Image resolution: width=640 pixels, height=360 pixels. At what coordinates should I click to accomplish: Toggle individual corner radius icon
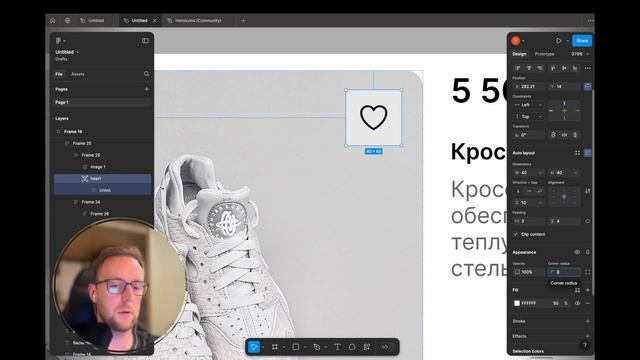pos(588,272)
